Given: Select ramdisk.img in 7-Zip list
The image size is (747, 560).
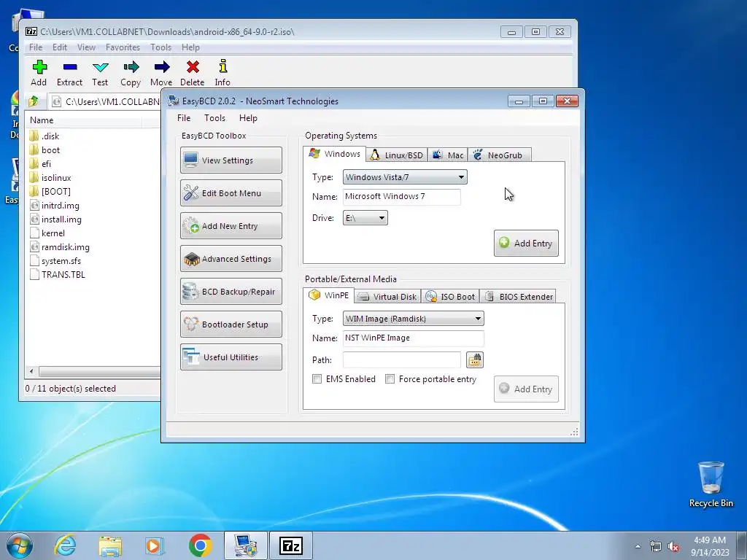Looking at the screenshot, I should tap(60, 246).
